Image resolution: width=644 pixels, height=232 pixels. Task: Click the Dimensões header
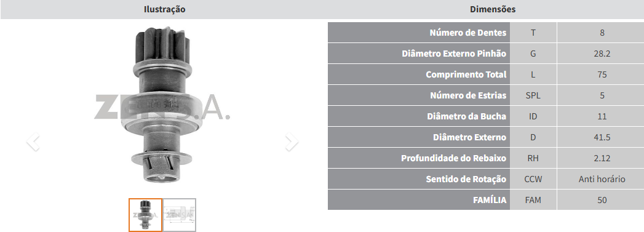tap(493, 9)
